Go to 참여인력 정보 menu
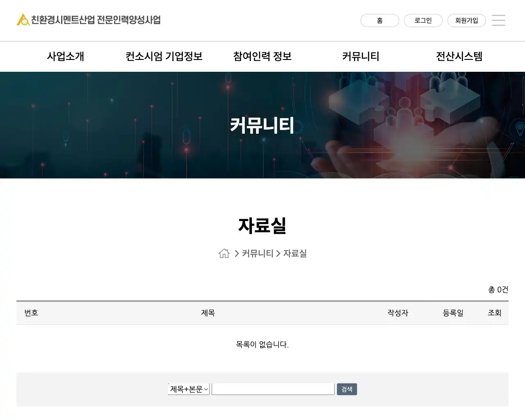The height and width of the screenshot is (420, 525). (x=262, y=57)
